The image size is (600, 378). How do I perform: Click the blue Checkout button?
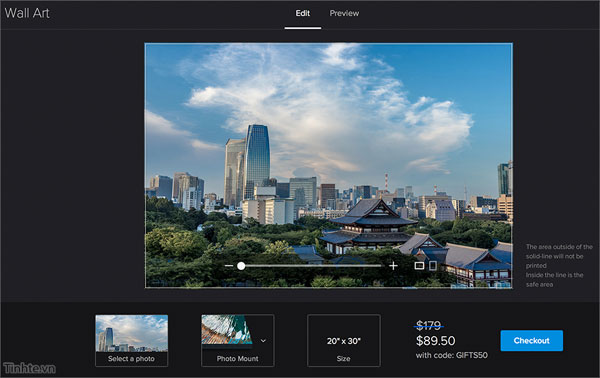pyautogui.click(x=532, y=341)
